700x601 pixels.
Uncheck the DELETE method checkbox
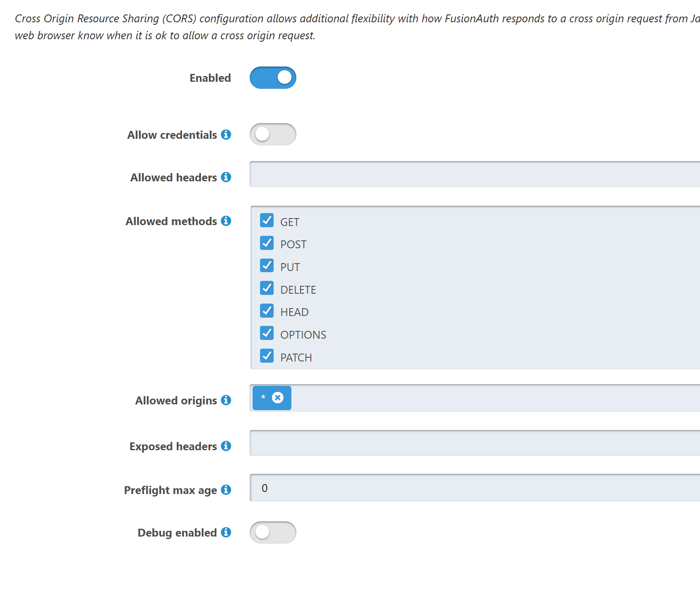tap(267, 288)
